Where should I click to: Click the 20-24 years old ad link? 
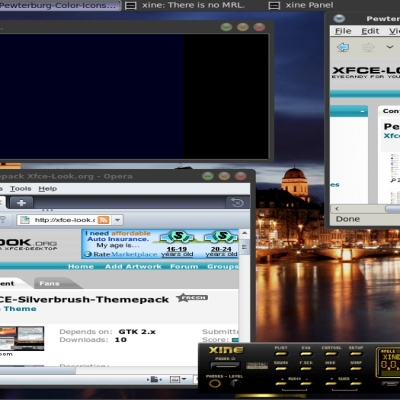point(221,252)
